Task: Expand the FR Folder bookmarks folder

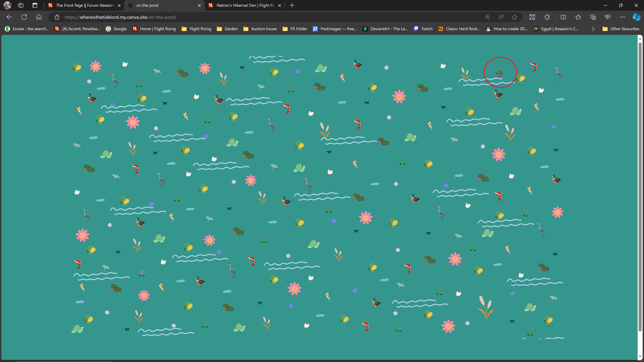Action: pos(295,29)
